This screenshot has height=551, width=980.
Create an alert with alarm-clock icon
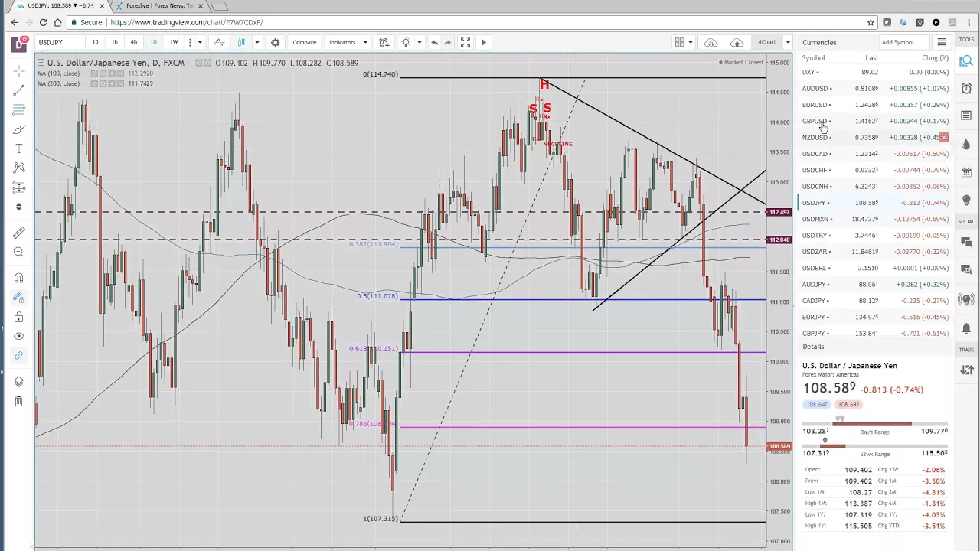click(x=384, y=42)
